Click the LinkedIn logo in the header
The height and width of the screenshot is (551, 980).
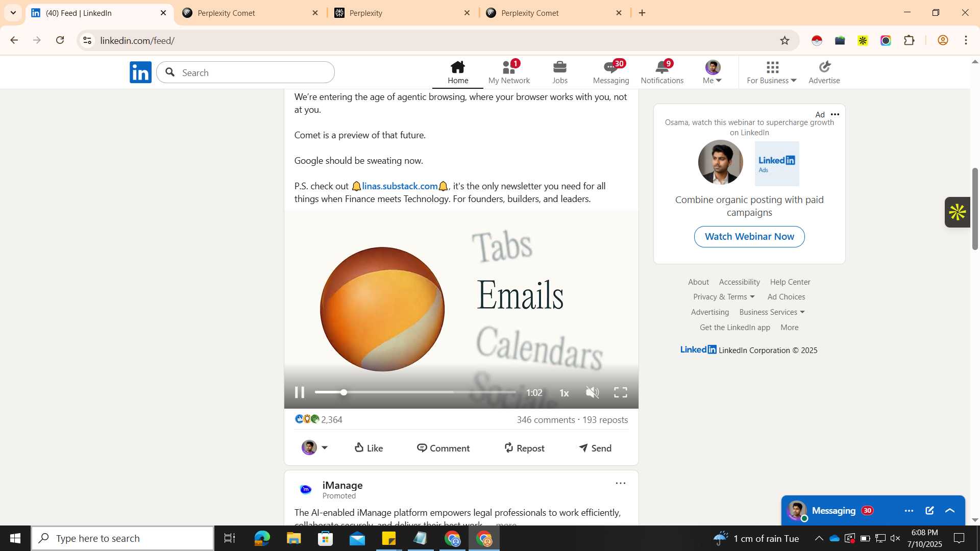(140, 72)
